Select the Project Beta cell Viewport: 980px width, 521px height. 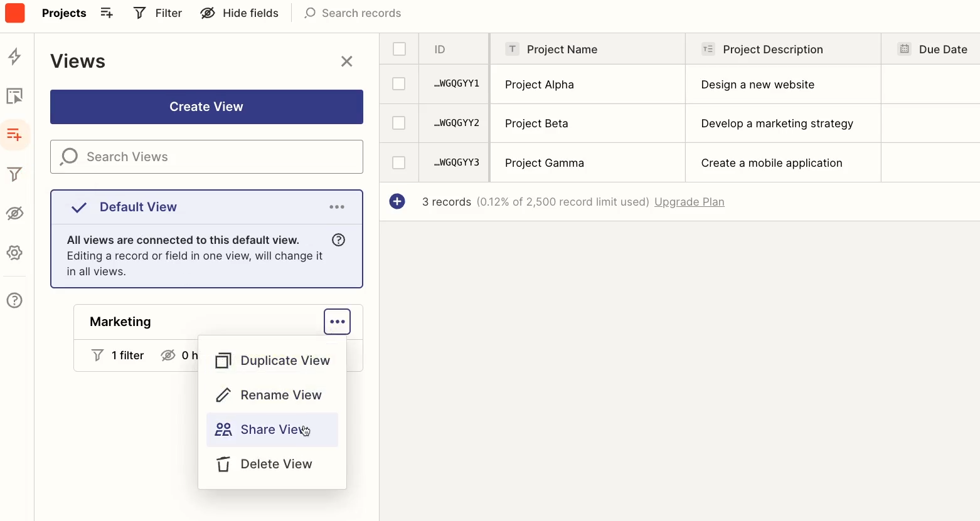pyautogui.click(x=588, y=123)
